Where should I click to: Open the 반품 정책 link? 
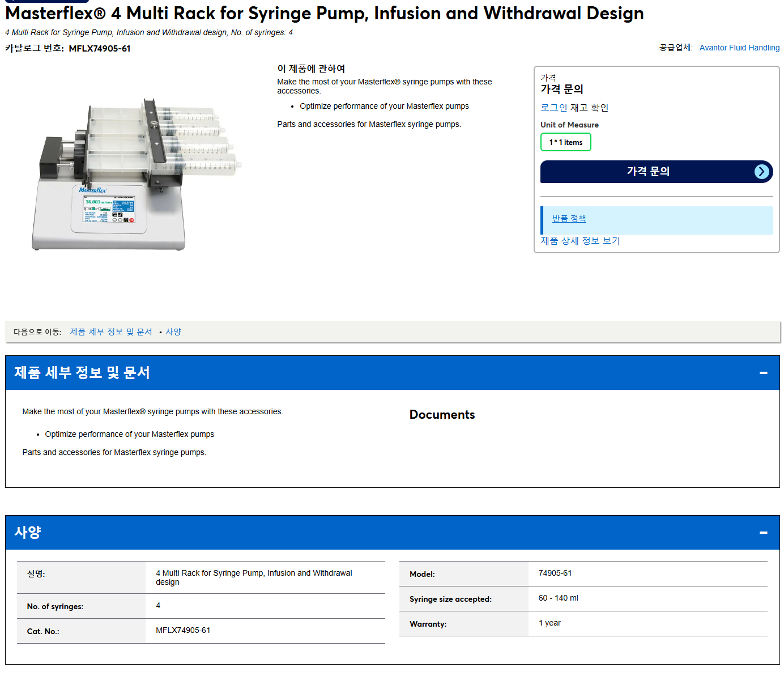click(569, 218)
